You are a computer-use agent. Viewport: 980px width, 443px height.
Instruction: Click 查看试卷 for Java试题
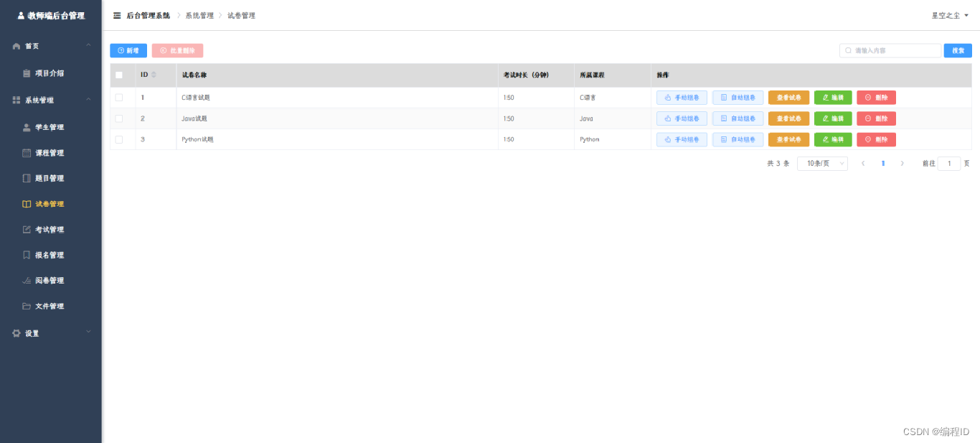pyautogui.click(x=788, y=118)
